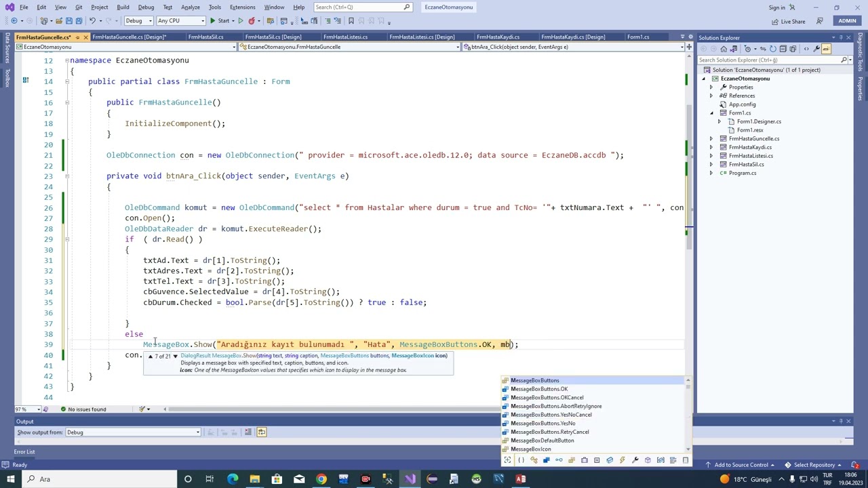Click Properties wrench icon in Solution Explorer toolbar
Viewport: 868px width, 488px height.
[x=816, y=49]
